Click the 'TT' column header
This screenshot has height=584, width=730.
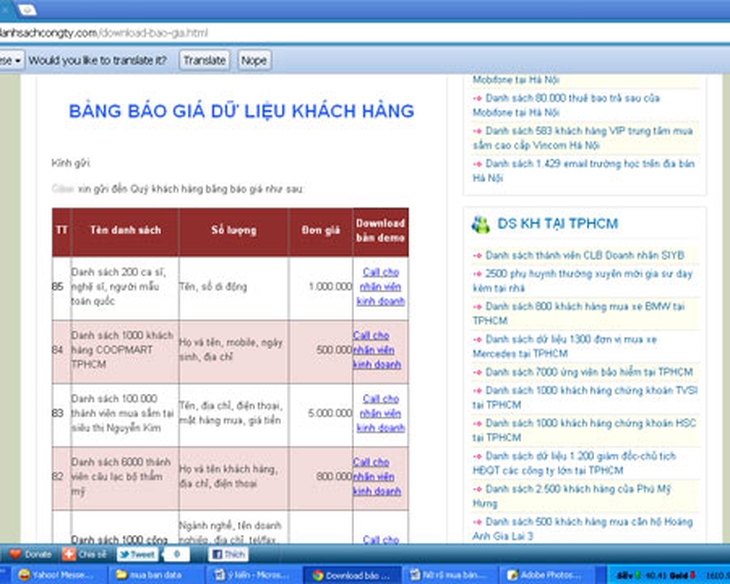[x=61, y=230]
